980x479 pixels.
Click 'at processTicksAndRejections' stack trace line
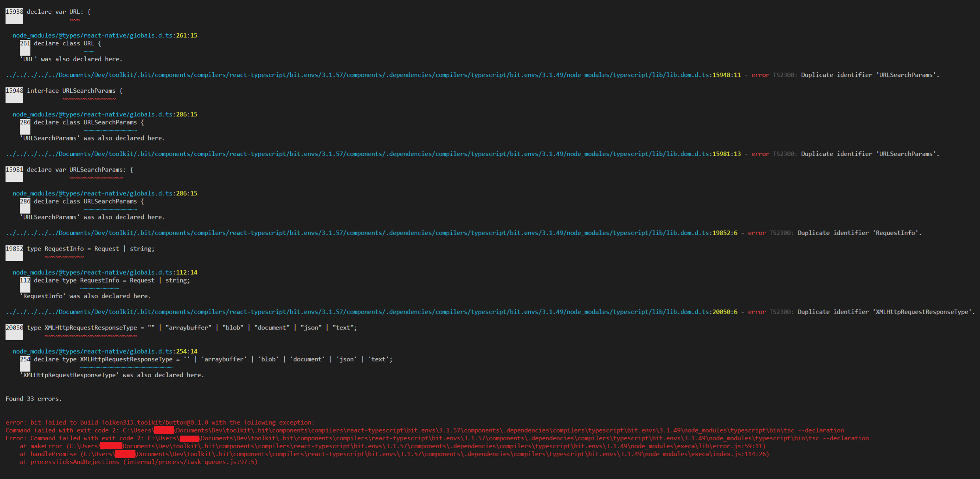click(139, 462)
